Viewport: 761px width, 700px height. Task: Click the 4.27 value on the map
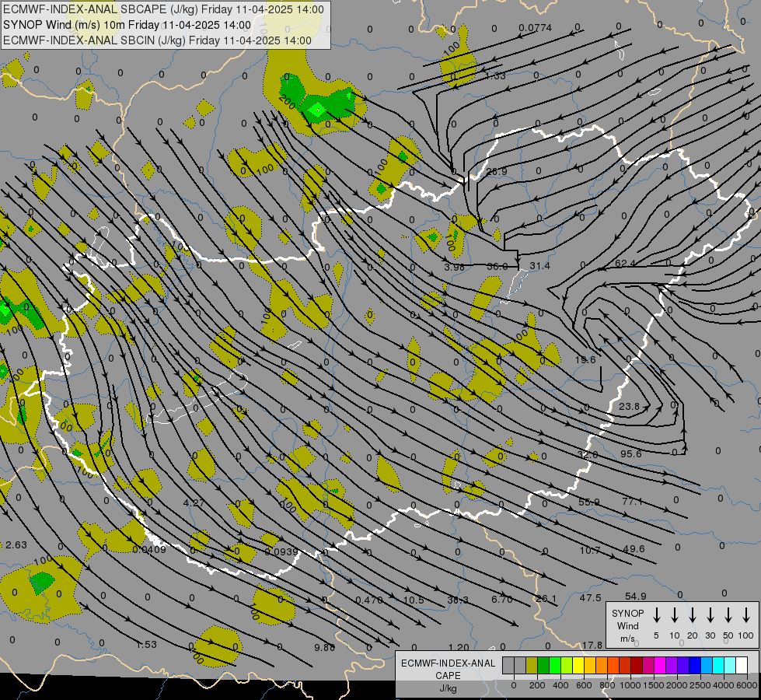(194, 502)
